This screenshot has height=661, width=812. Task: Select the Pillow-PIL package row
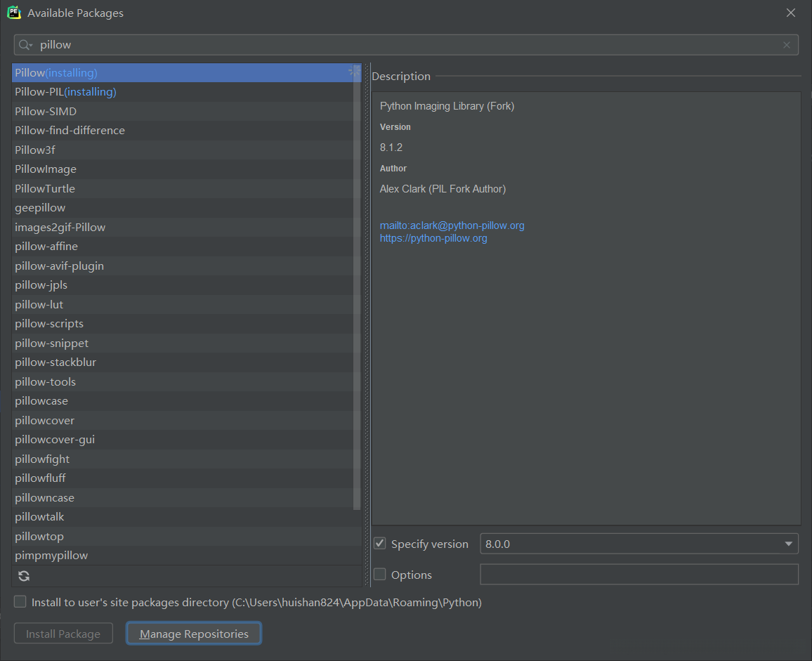[x=186, y=92]
